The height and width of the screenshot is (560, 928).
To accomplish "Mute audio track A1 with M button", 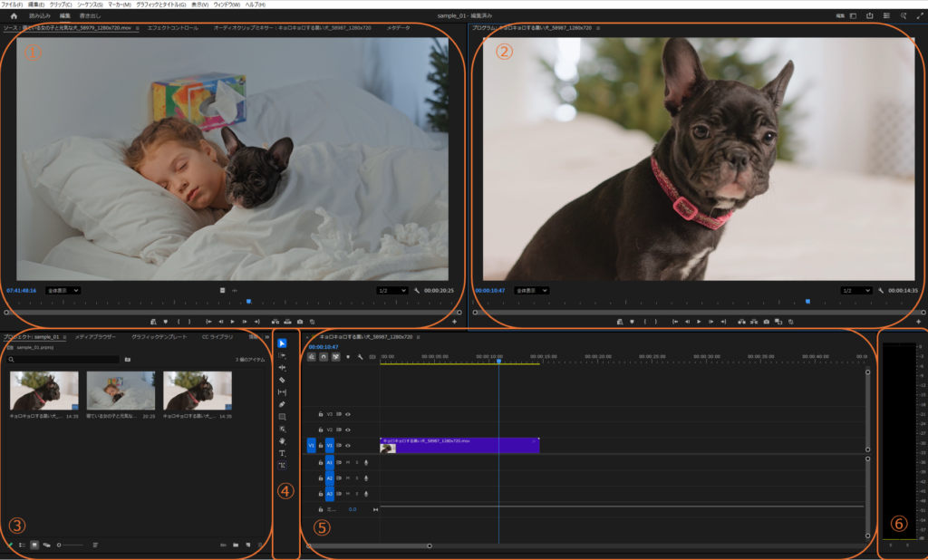I will point(348,462).
